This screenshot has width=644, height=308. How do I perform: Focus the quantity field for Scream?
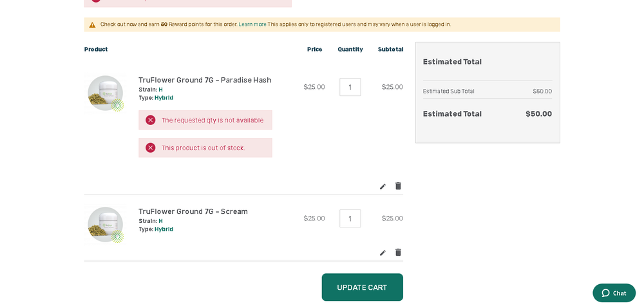point(350,219)
